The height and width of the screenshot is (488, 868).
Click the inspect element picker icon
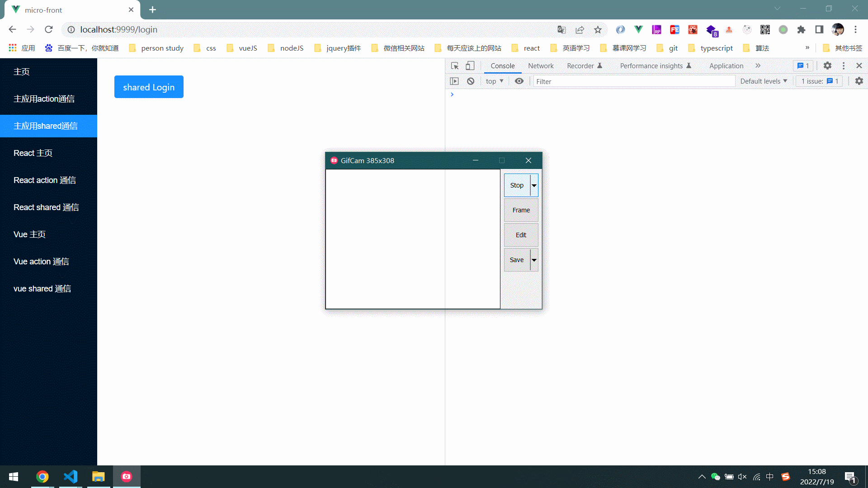[x=455, y=66]
